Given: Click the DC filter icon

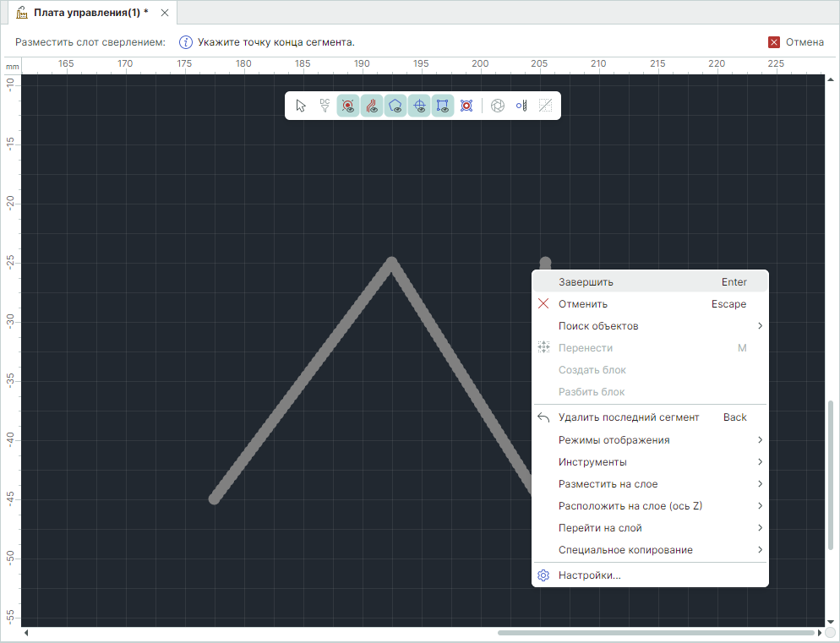Looking at the screenshot, I should pos(325,106).
